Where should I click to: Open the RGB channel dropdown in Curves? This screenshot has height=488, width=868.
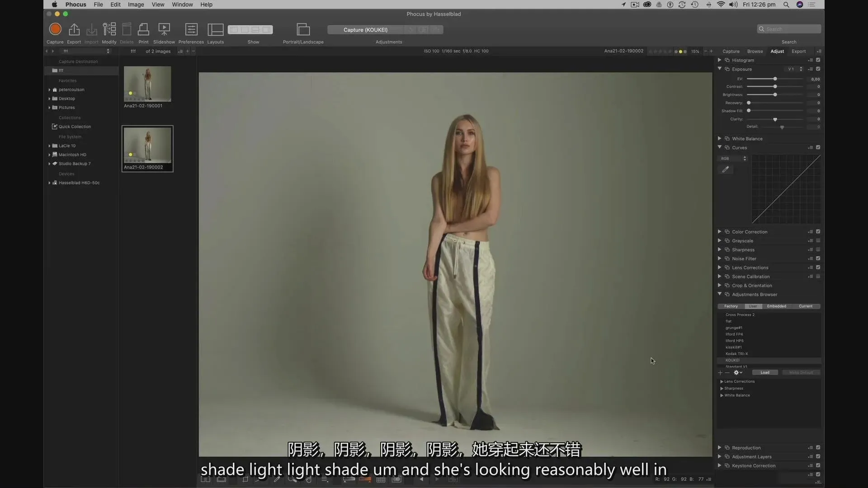pos(733,159)
